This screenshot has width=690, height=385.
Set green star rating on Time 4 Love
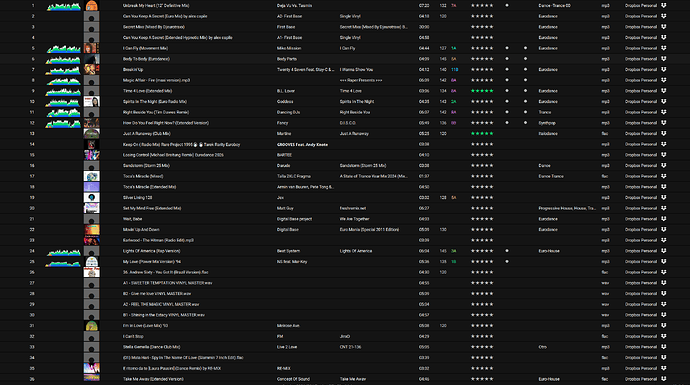click(482, 91)
